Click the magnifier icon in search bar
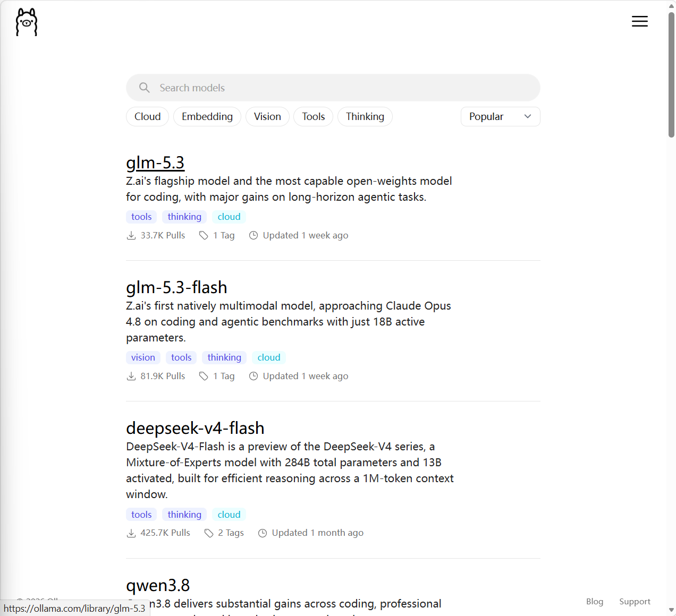This screenshot has height=616, width=676. click(x=145, y=88)
